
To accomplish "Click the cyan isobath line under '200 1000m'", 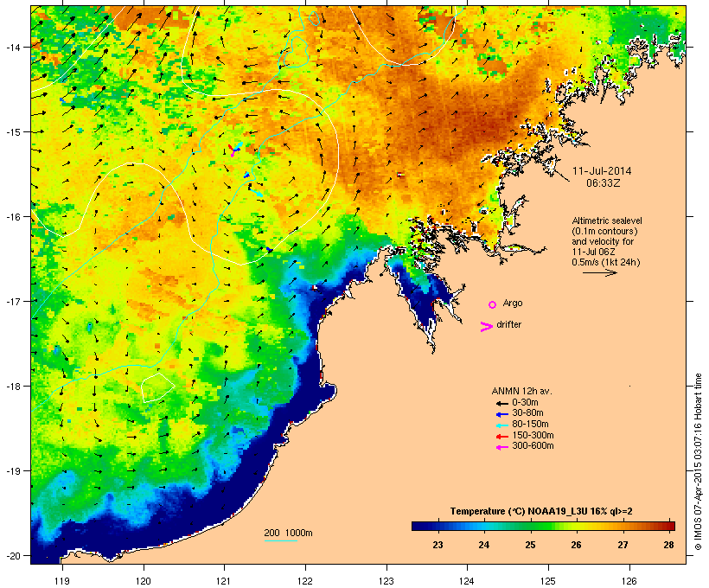I will pos(281,540).
